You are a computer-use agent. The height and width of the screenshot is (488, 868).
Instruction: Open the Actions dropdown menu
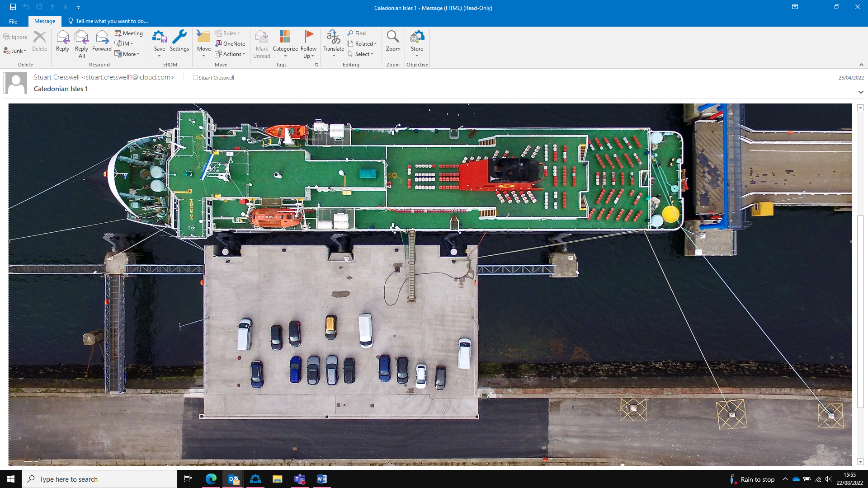point(230,54)
